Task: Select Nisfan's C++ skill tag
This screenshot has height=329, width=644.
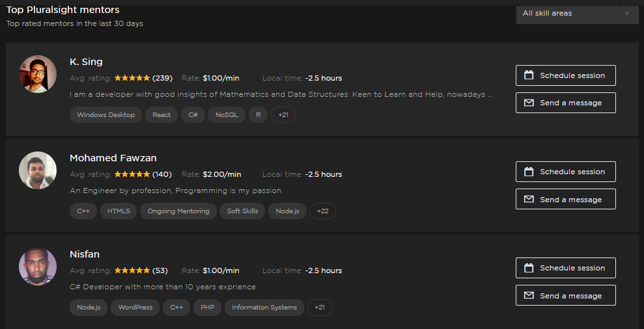Action: coord(176,308)
